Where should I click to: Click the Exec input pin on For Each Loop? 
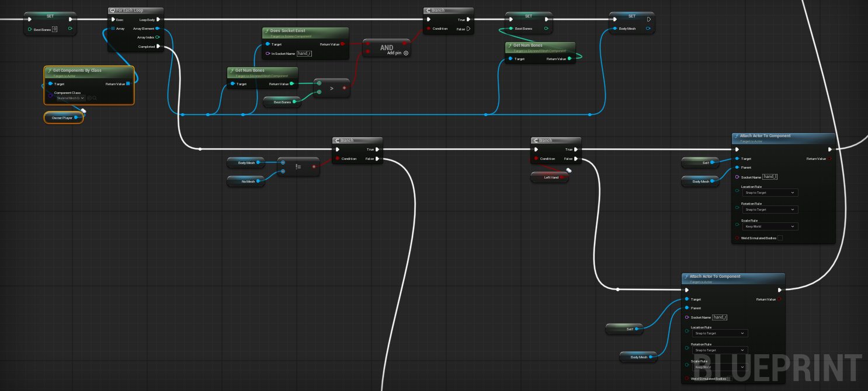tap(112, 19)
